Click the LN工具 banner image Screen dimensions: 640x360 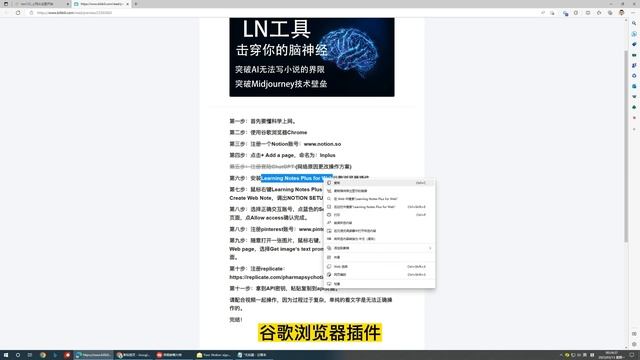point(312,57)
